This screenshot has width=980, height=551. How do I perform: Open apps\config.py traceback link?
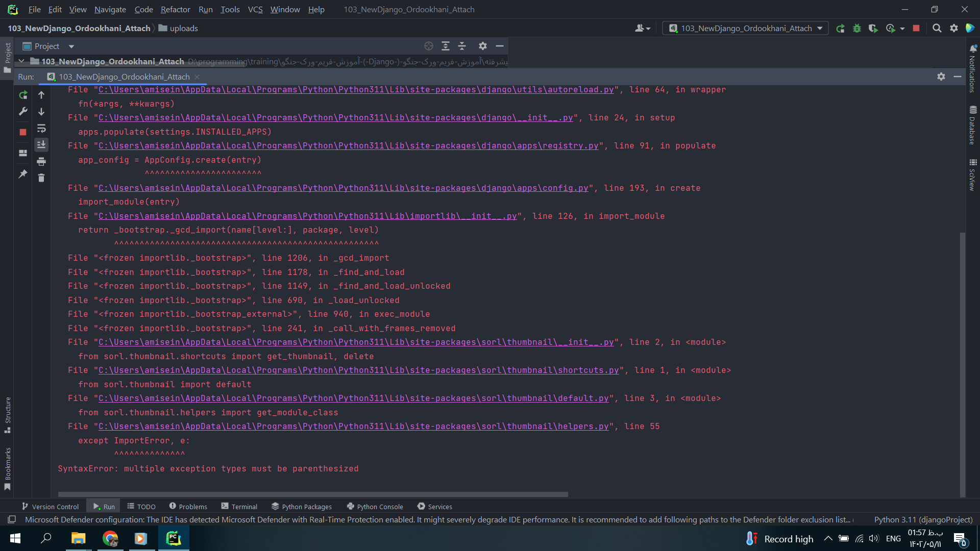tap(343, 188)
